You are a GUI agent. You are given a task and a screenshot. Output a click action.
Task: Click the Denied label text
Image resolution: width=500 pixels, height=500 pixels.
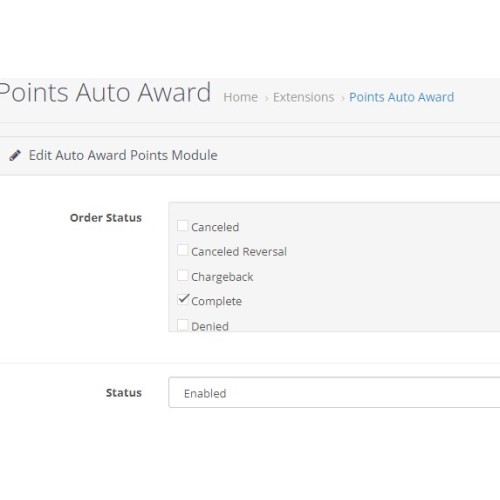pos(210,326)
